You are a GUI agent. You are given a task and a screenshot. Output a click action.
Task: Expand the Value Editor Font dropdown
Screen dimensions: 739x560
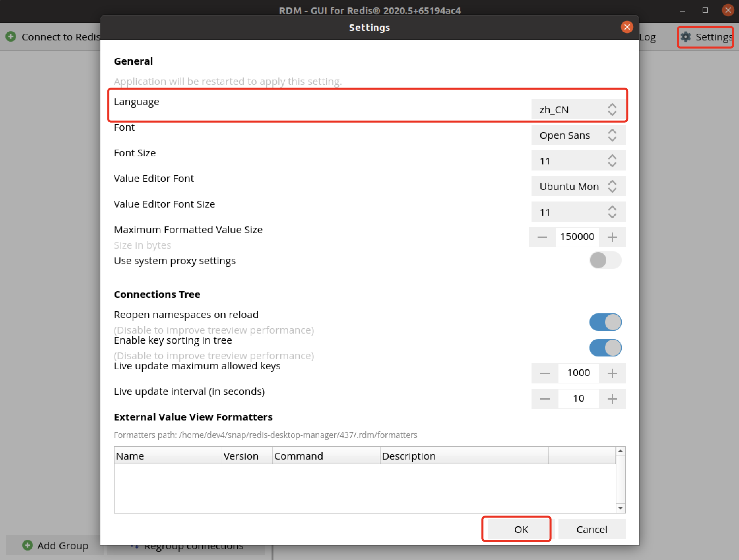[x=578, y=186]
